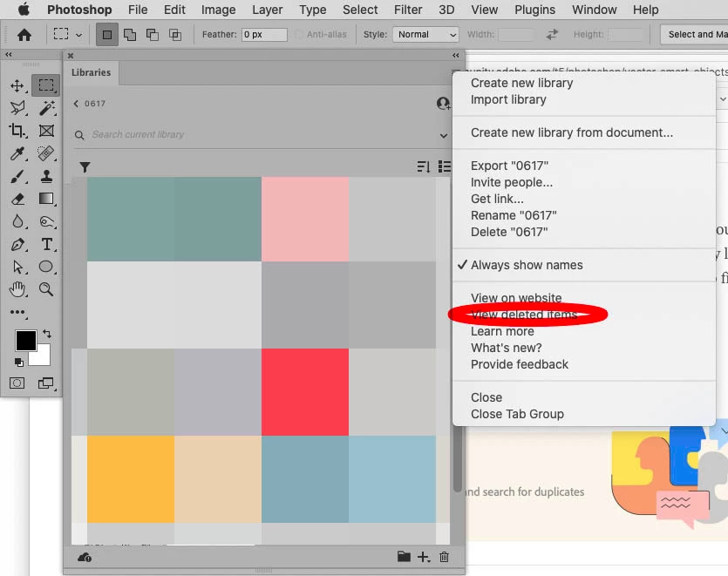This screenshot has width=728, height=576.
Task: Select the Pen tool
Action: [17, 244]
